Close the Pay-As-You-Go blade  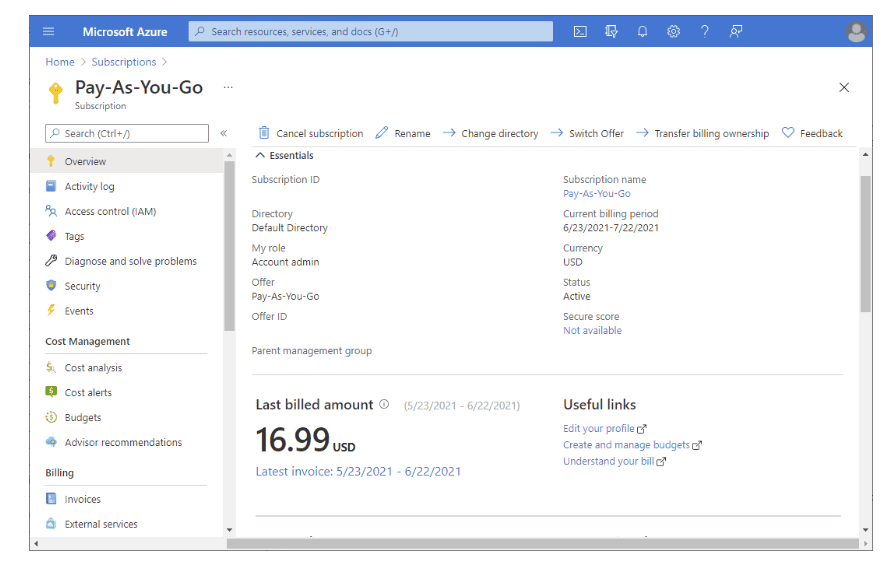844,87
